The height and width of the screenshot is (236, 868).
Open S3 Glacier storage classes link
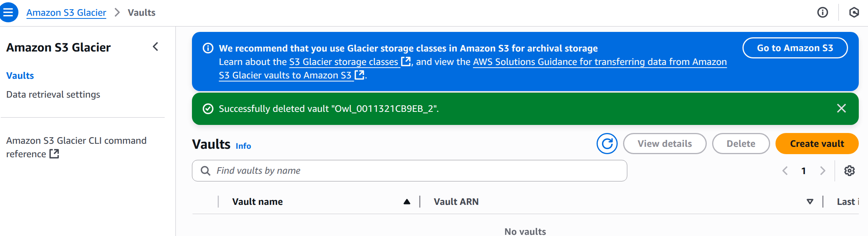344,62
